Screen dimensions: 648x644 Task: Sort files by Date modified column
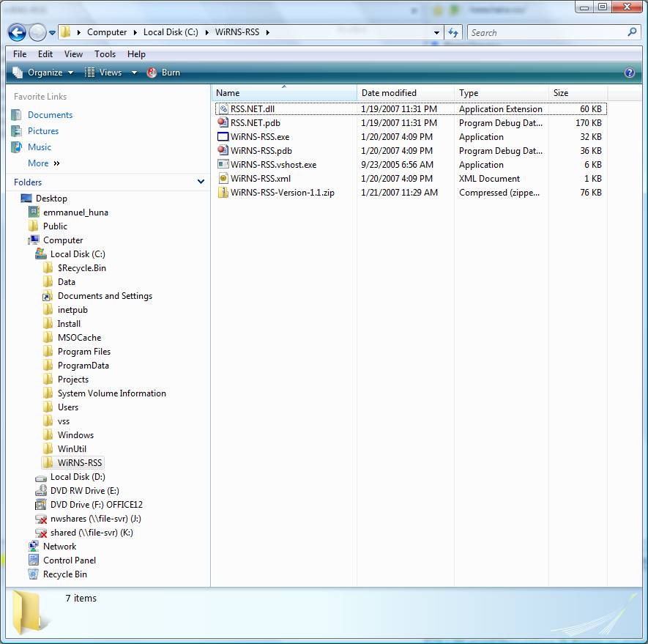click(x=406, y=93)
